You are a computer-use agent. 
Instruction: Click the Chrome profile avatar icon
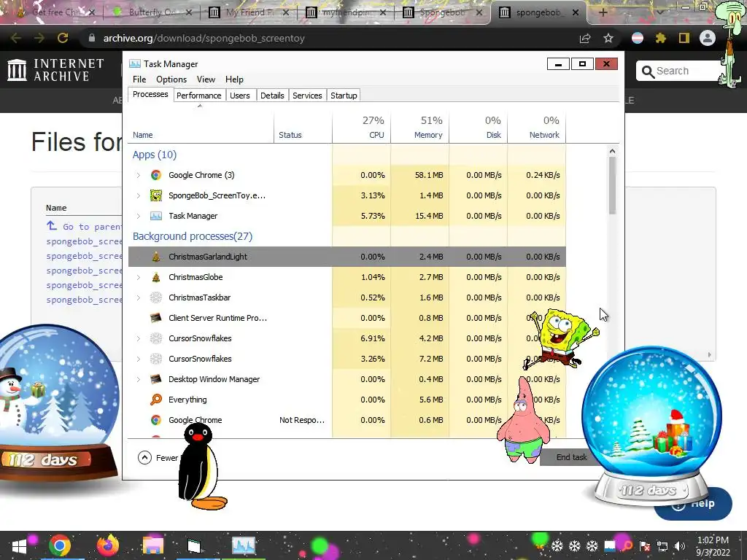click(708, 38)
